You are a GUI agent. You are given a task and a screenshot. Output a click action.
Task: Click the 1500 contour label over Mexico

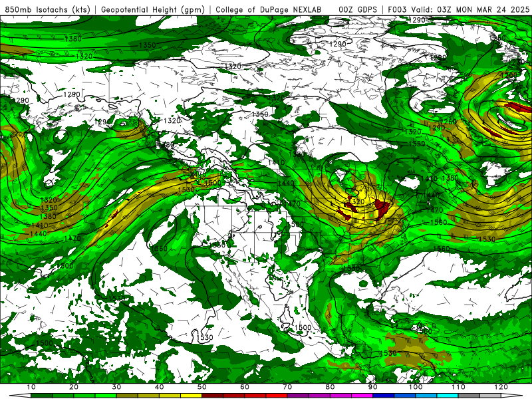pyautogui.click(x=303, y=327)
